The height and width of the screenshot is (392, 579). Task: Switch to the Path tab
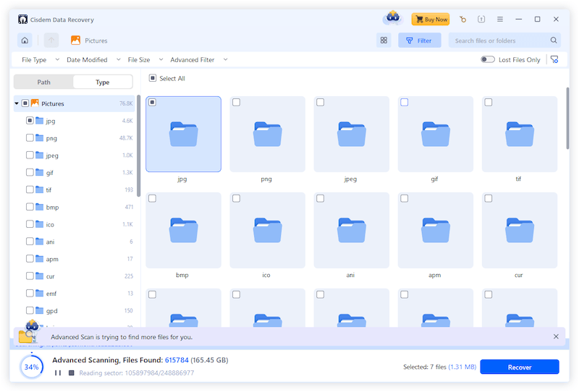point(44,82)
